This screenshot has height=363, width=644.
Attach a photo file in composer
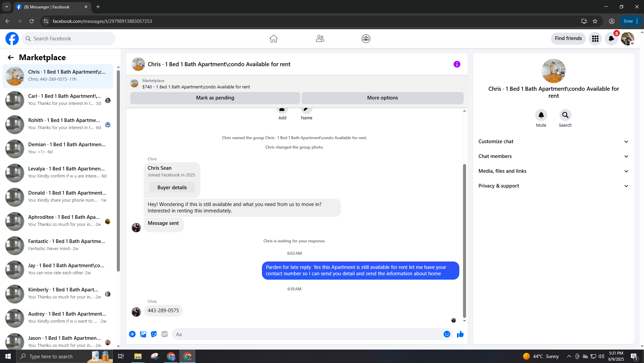pyautogui.click(x=143, y=334)
